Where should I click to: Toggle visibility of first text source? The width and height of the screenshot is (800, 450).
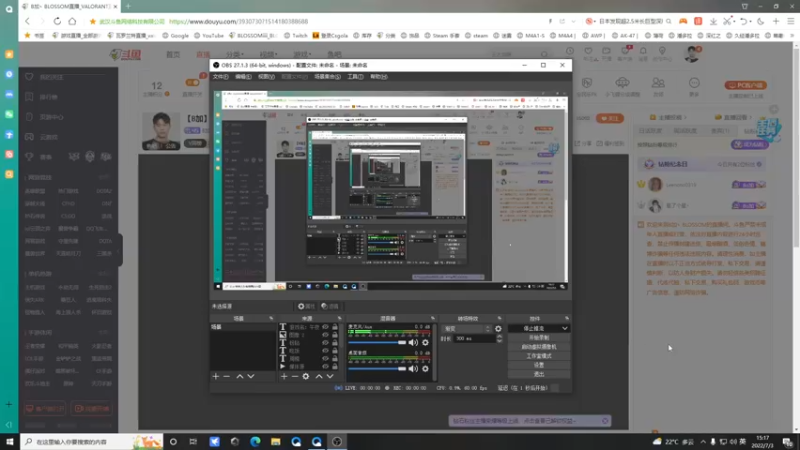point(326,327)
